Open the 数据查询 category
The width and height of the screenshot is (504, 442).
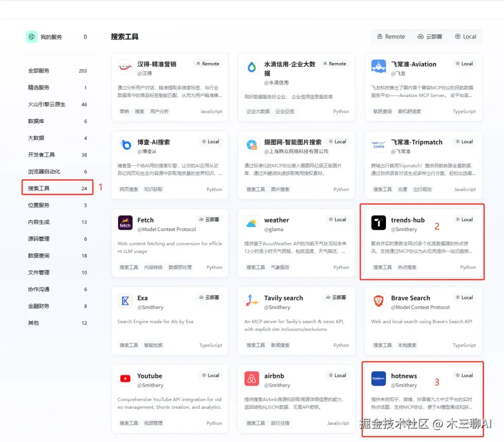pos(57,256)
